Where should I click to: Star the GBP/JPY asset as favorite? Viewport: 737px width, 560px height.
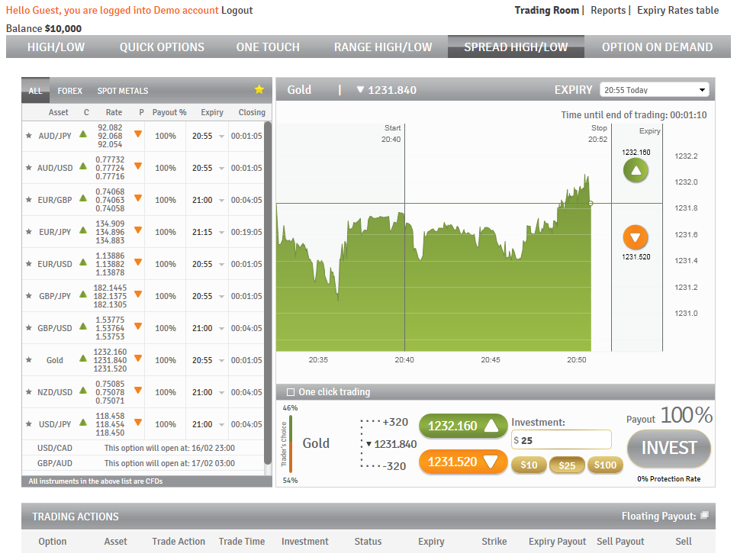tap(29, 295)
